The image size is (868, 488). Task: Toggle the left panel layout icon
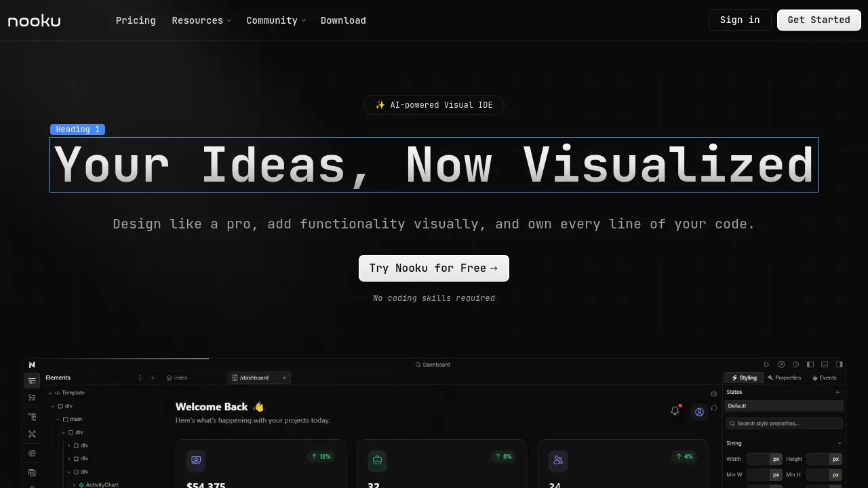pos(810,365)
